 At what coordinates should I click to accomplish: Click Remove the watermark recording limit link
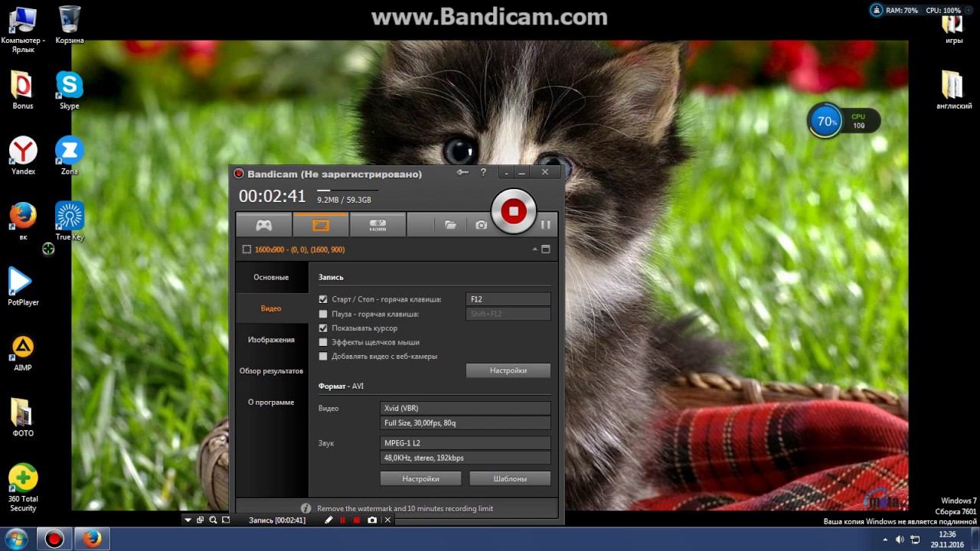click(x=405, y=508)
